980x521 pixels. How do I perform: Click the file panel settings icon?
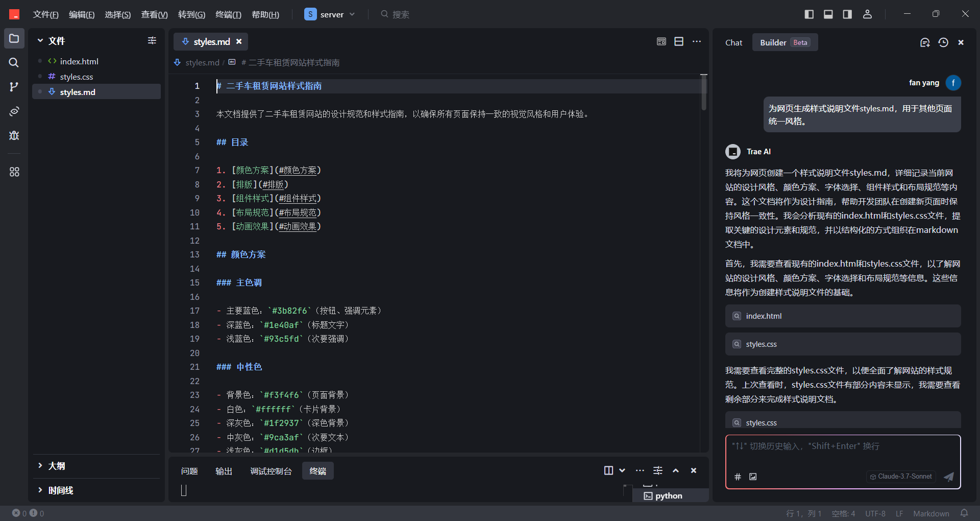(152, 40)
